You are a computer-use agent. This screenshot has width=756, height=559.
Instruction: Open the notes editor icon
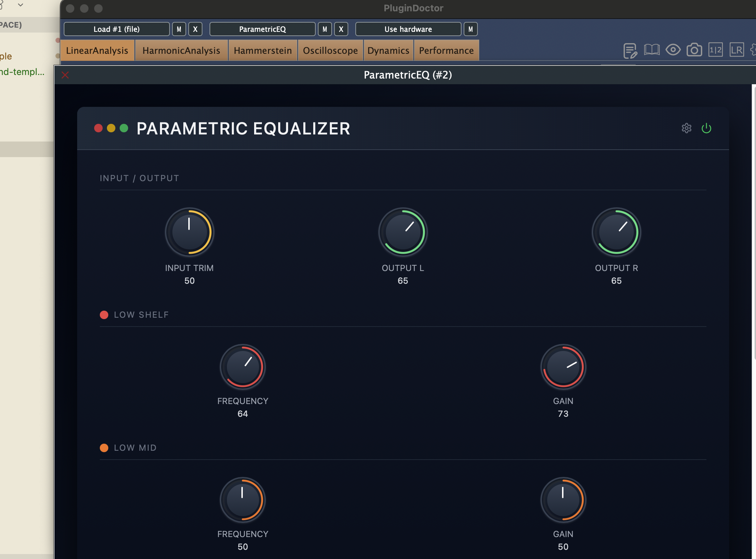coord(630,50)
